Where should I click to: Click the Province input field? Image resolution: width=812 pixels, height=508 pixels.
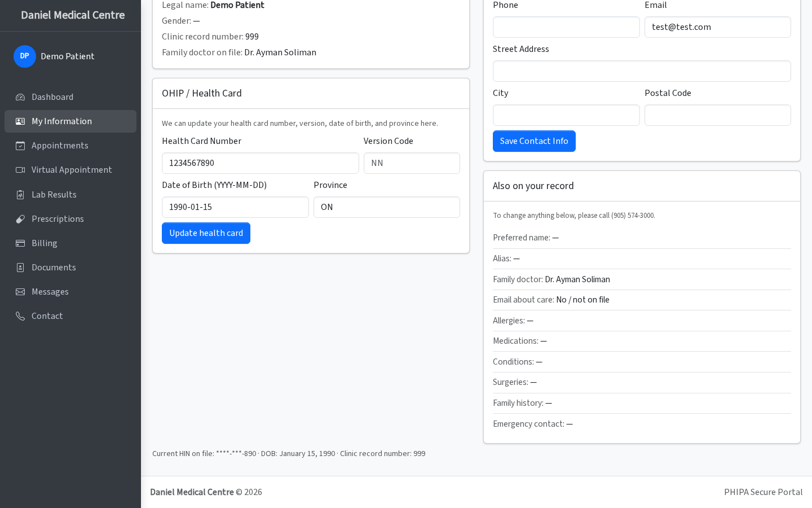(387, 207)
